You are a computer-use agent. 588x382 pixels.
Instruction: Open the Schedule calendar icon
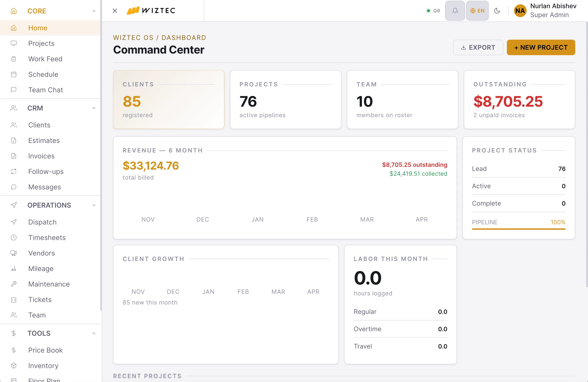pos(14,74)
